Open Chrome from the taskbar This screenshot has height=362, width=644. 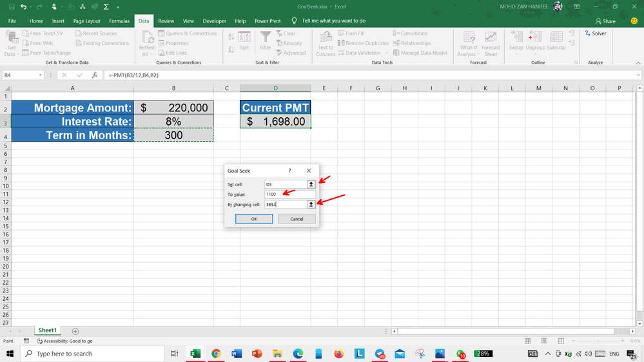pos(216,354)
